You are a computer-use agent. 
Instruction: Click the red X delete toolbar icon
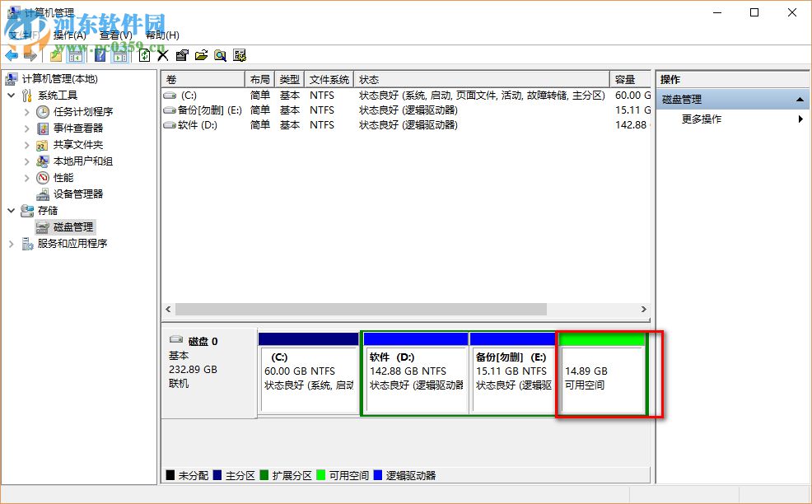(x=162, y=55)
